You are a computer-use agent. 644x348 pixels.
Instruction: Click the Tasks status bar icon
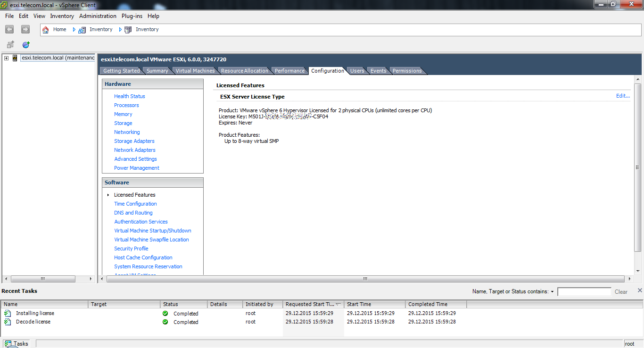click(8, 343)
